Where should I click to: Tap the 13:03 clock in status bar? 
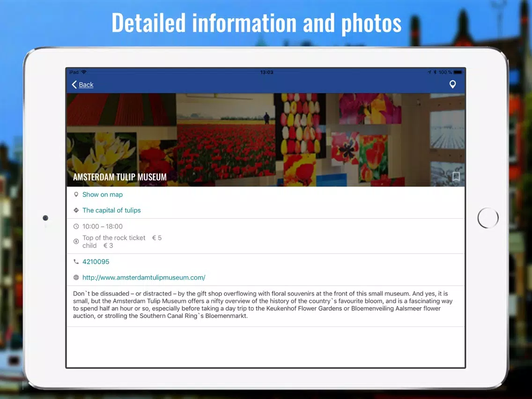[266, 72]
